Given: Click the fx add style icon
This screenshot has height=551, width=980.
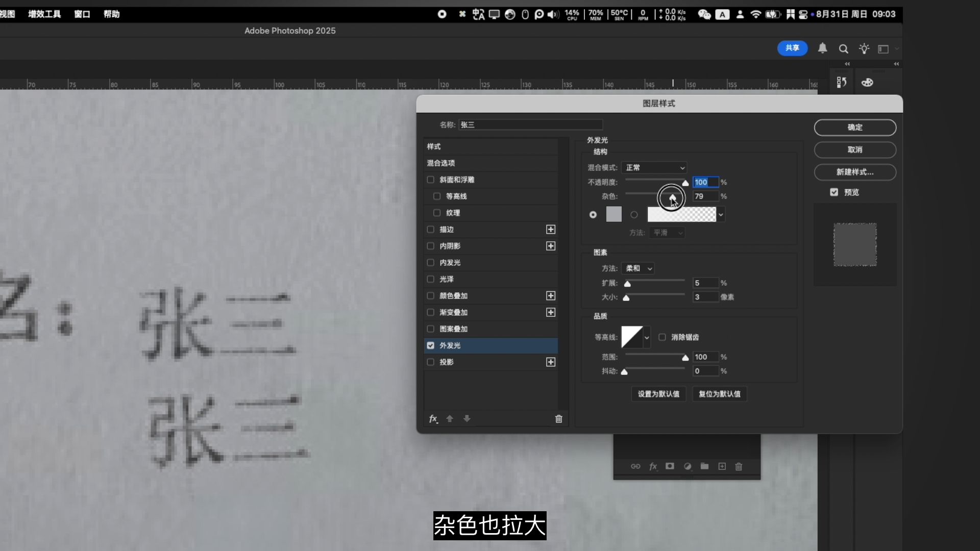Looking at the screenshot, I should point(433,419).
